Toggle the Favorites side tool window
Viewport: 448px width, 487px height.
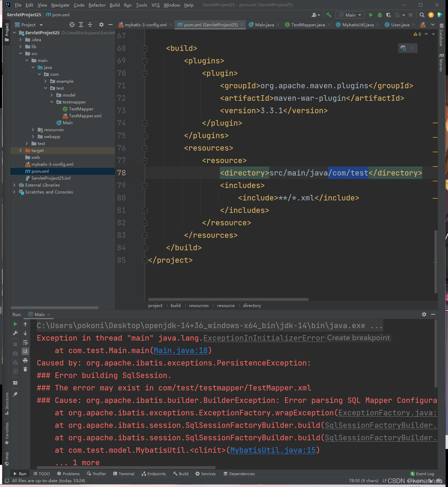[7, 433]
